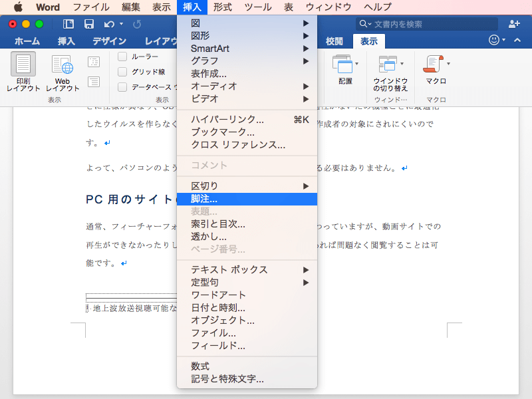Choose 透かし... menu item

pyautogui.click(x=247, y=237)
